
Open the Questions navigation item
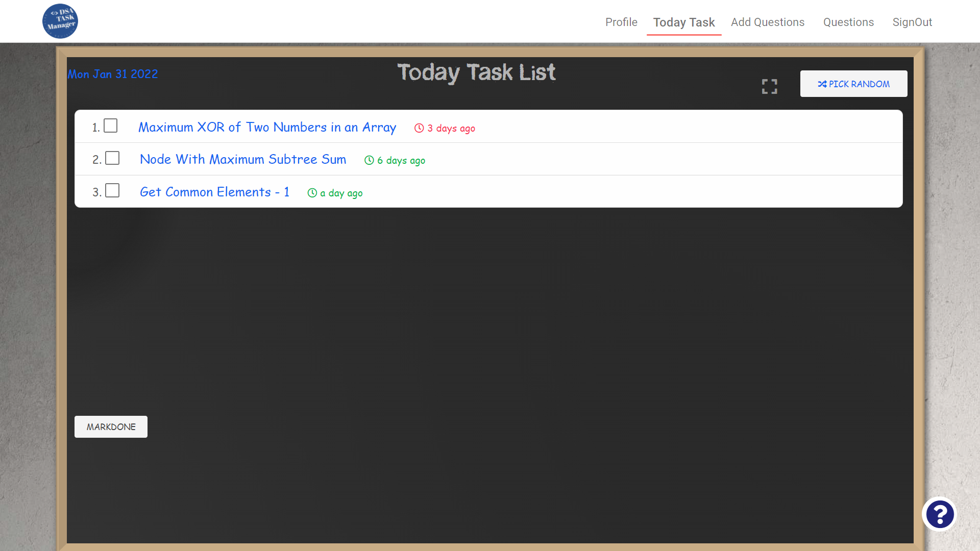tap(848, 22)
